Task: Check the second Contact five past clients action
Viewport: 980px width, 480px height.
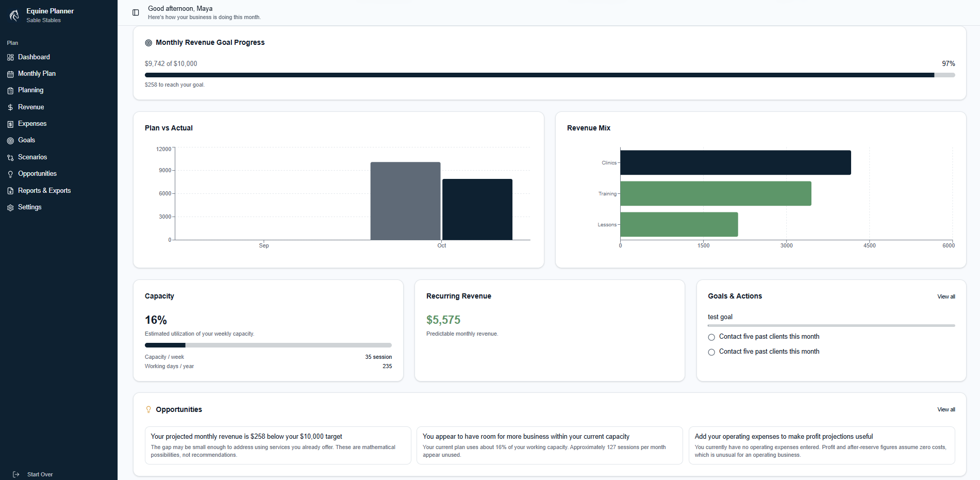Action: pyautogui.click(x=711, y=352)
